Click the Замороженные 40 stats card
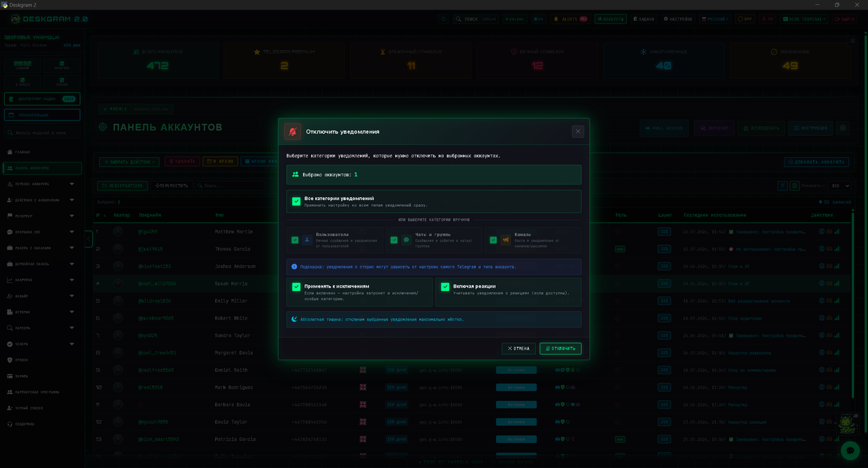Viewport: 868px width, 468px height. tap(664, 59)
